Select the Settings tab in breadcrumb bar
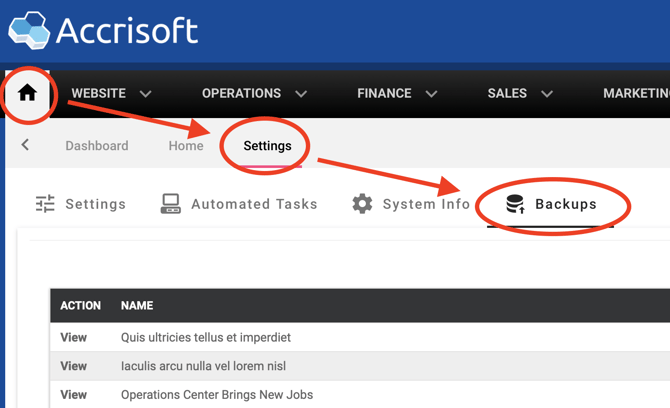The width and height of the screenshot is (670, 408). [267, 145]
